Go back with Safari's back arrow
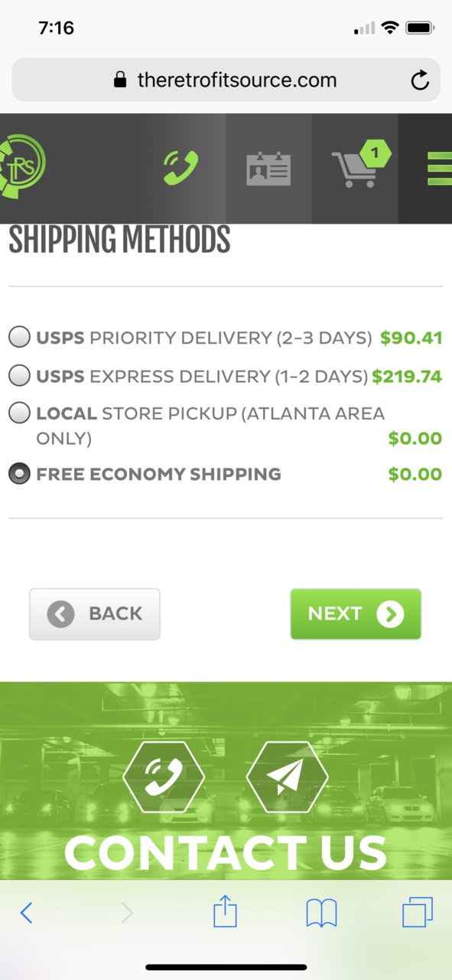The width and height of the screenshot is (452, 980). click(x=27, y=913)
